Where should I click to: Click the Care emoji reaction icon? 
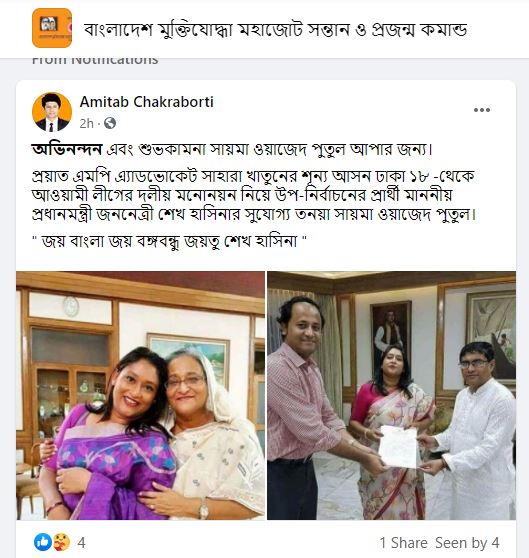[x=62, y=542]
